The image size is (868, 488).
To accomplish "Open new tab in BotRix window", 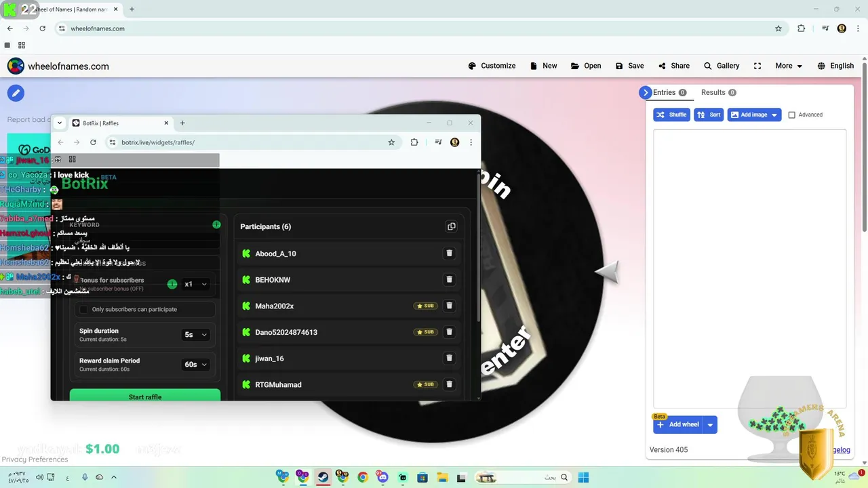I will click(182, 123).
